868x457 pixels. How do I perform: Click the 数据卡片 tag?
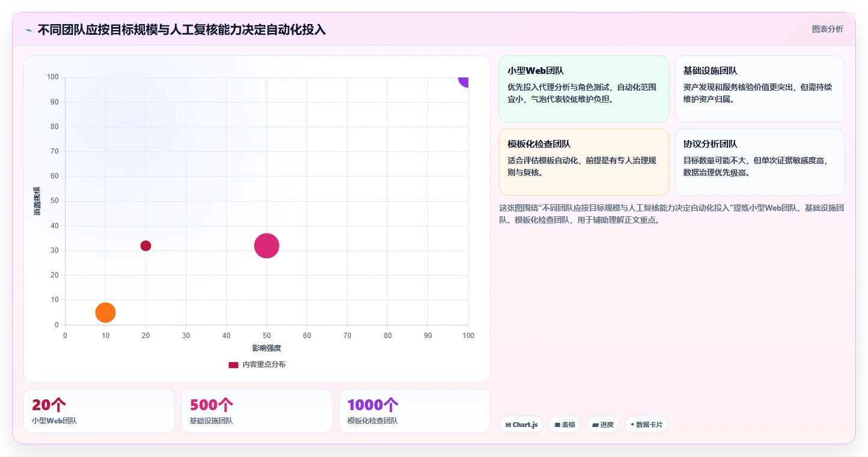[646, 425]
